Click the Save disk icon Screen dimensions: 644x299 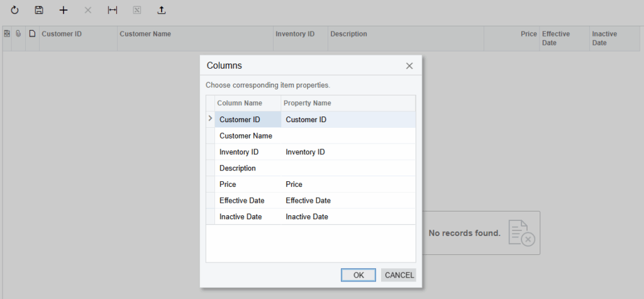pyautogui.click(x=39, y=10)
